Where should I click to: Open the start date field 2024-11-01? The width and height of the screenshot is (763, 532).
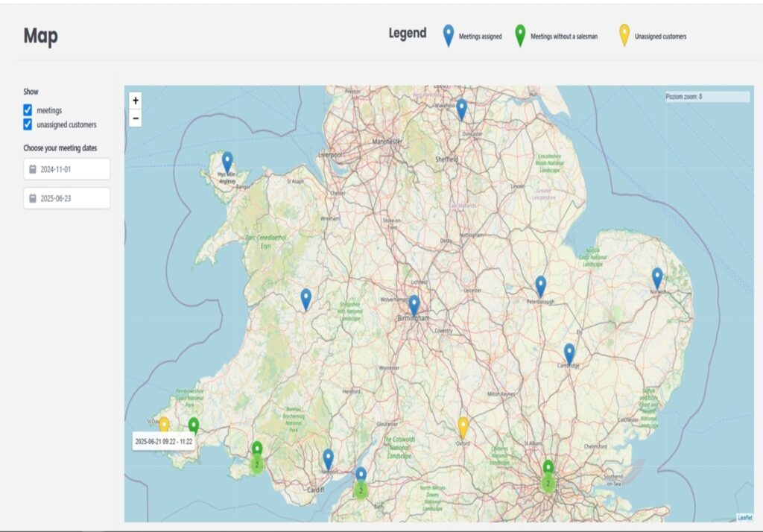pos(67,169)
